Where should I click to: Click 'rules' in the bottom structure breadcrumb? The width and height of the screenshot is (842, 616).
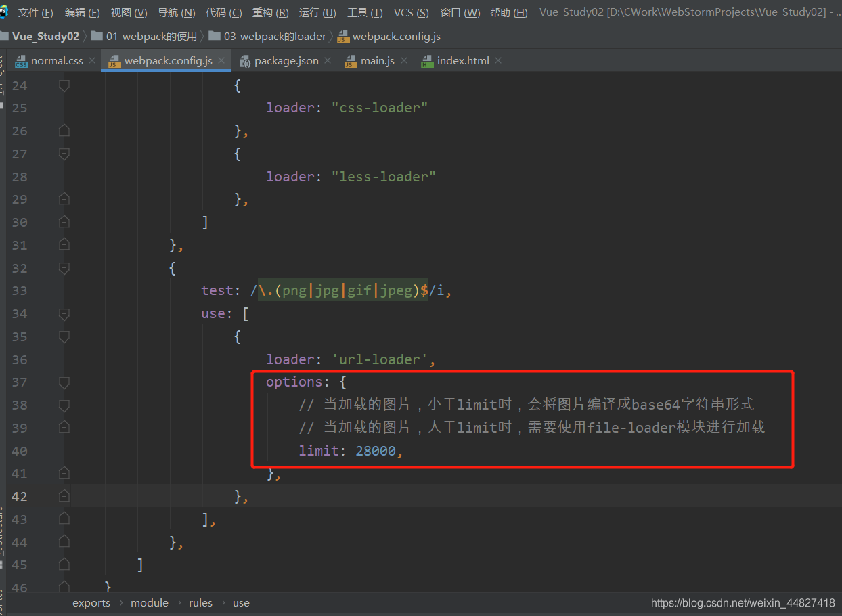click(200, 602)
